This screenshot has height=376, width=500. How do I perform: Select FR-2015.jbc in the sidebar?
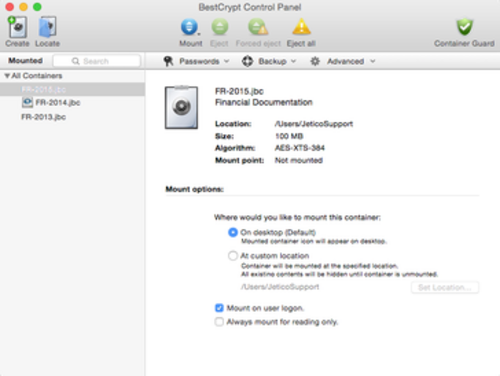coord(72,89)
